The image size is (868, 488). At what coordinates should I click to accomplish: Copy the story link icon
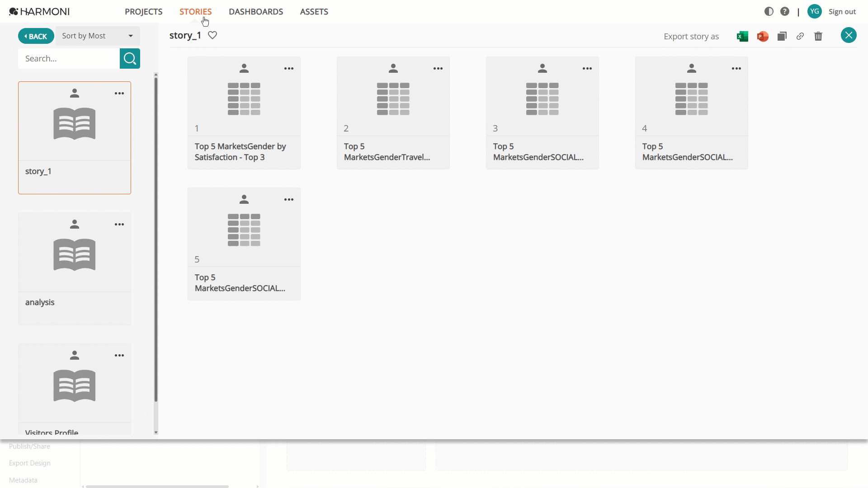[800, 36]
